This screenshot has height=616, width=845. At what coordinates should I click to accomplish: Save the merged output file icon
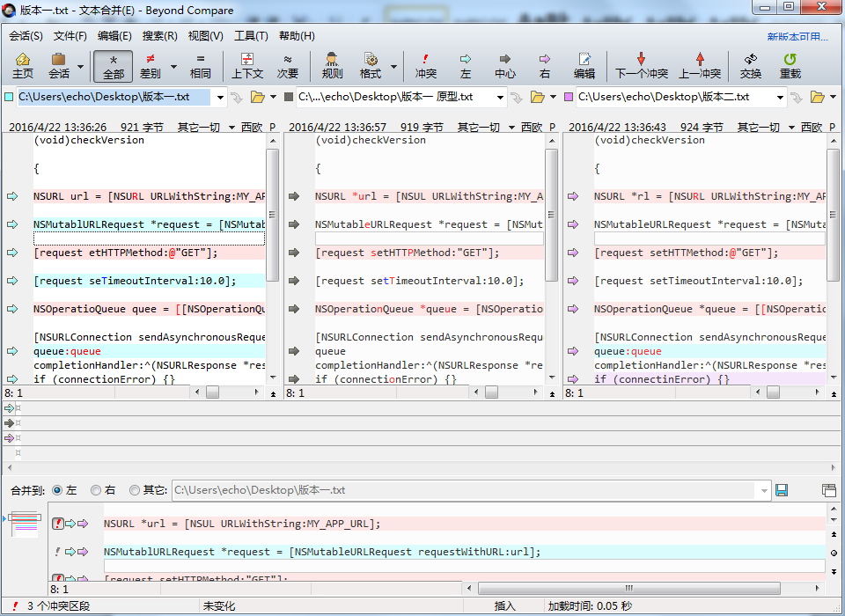(782, 490)
